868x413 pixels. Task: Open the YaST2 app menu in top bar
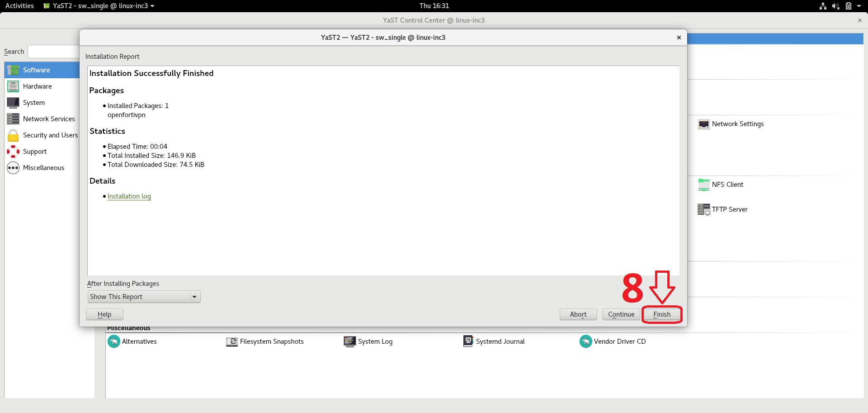tap(99, 6)
